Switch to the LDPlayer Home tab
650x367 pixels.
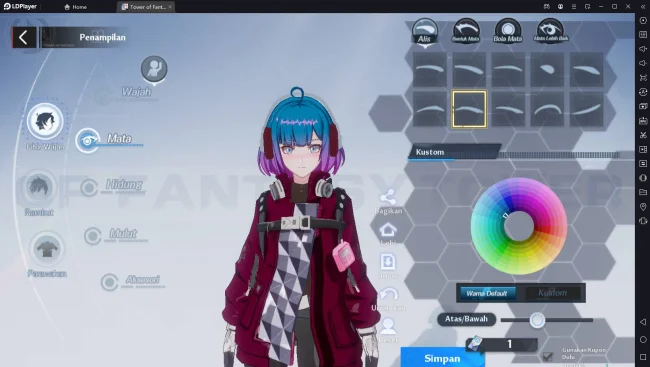click(75, 7)
